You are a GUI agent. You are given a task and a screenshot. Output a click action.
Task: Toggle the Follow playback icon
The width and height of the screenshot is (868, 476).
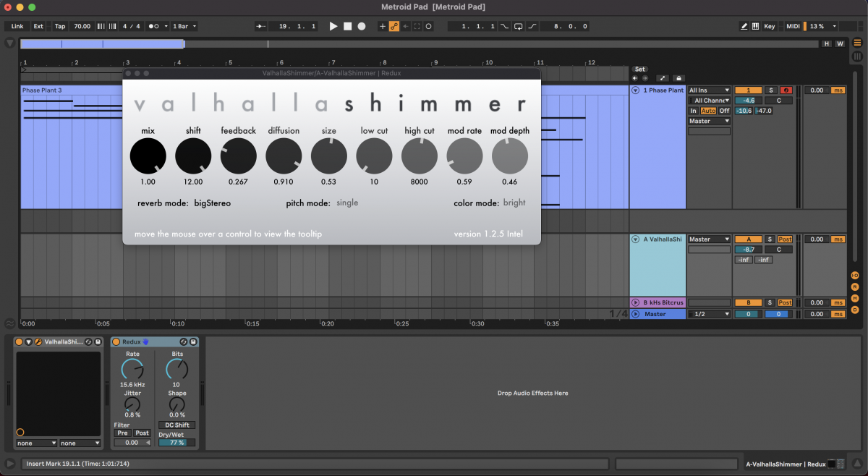[261, 26]
